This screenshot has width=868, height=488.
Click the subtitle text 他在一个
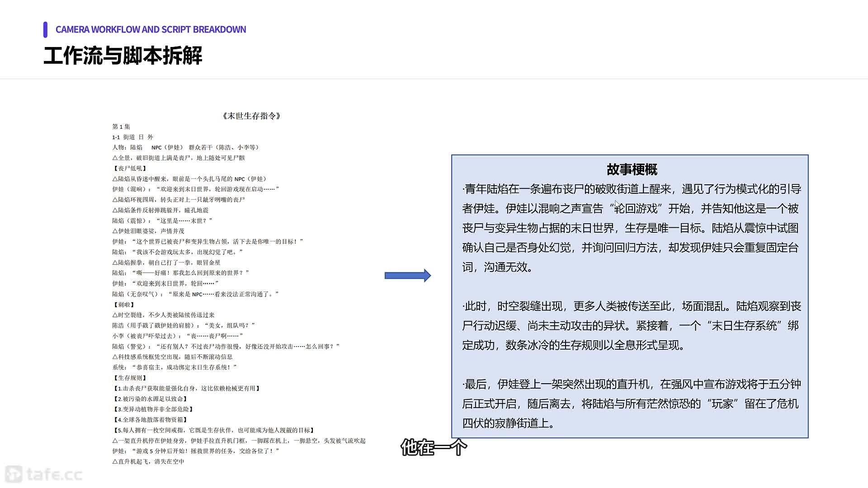[433, 447]
